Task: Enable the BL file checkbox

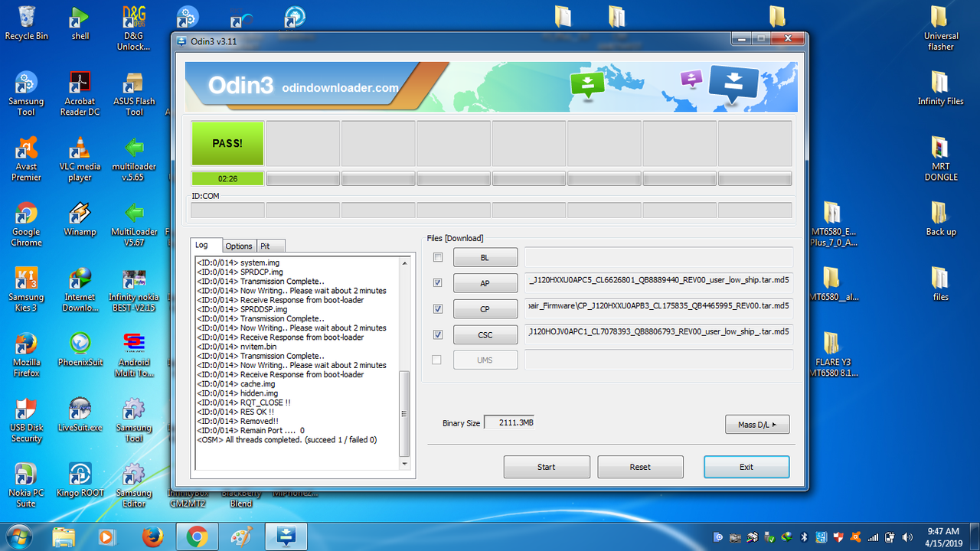Action: click(438, 257)
